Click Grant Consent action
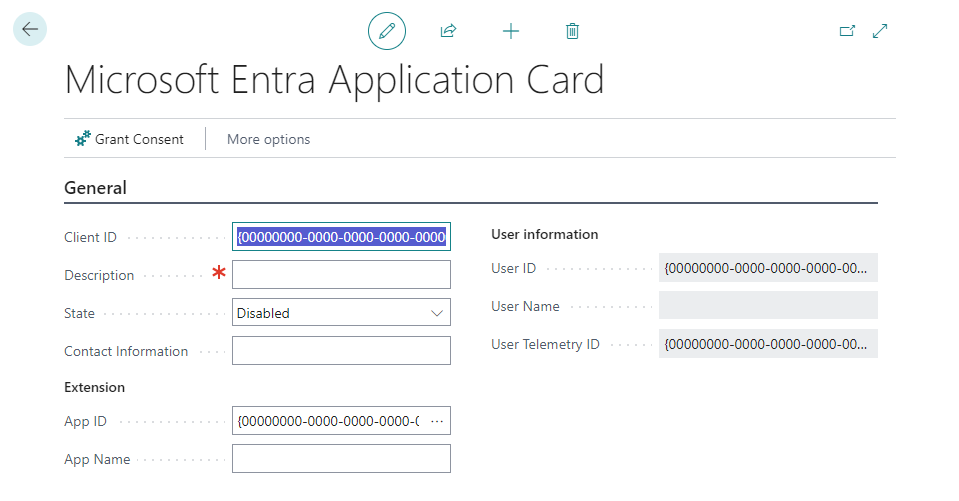Screen dimensions: 959x501 coord(129,139)
